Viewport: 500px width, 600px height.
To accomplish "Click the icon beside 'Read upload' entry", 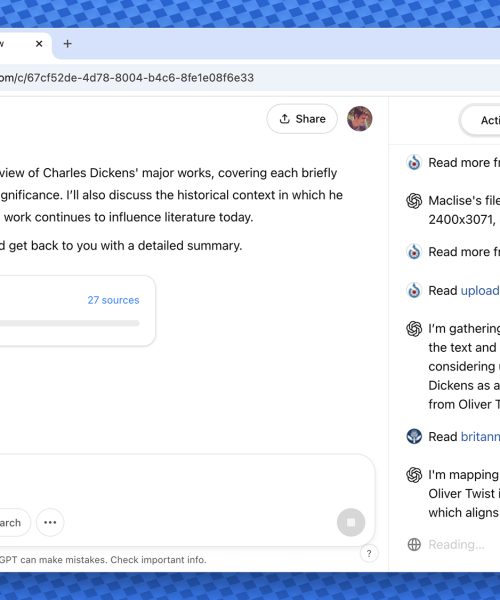I will [414, 290].
